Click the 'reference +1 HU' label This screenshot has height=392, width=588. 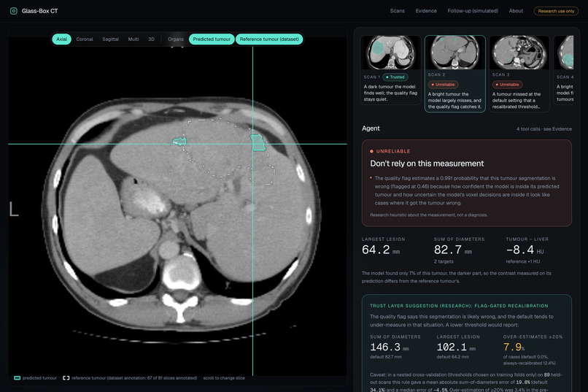click(523, 261)
